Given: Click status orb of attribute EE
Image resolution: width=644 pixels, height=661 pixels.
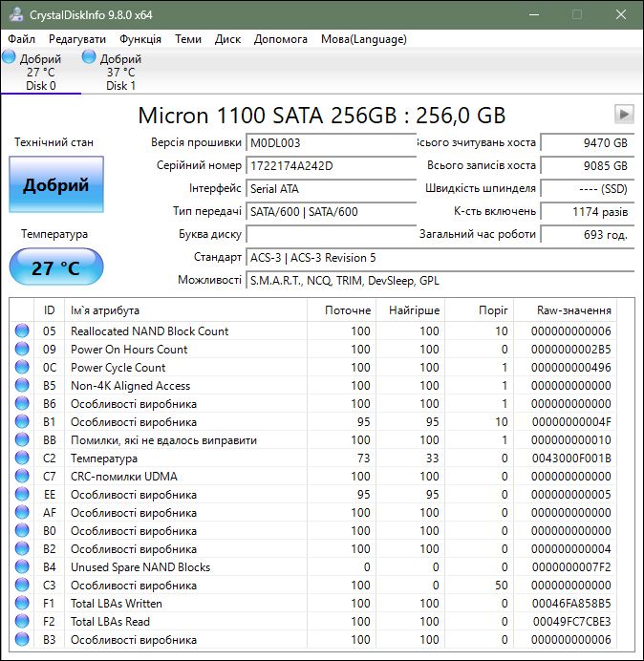Looking at the screenshot, I should click(22, 494).
